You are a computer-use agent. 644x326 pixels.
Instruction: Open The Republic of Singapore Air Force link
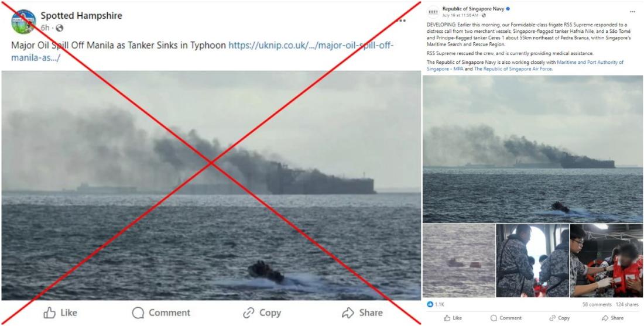click(x=513, y=68)
